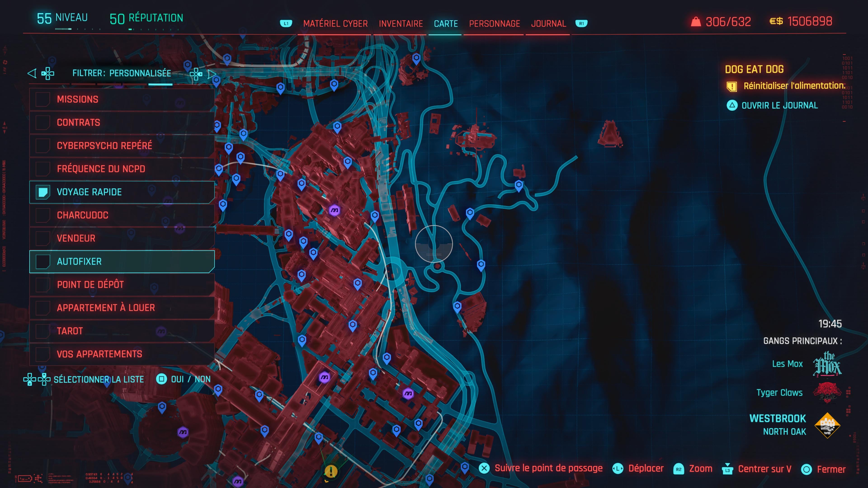Viewport: 868px width, 488px height.
Task: Click the eurodollar icon beside 1506898
Action: click(x=776, y=21)
